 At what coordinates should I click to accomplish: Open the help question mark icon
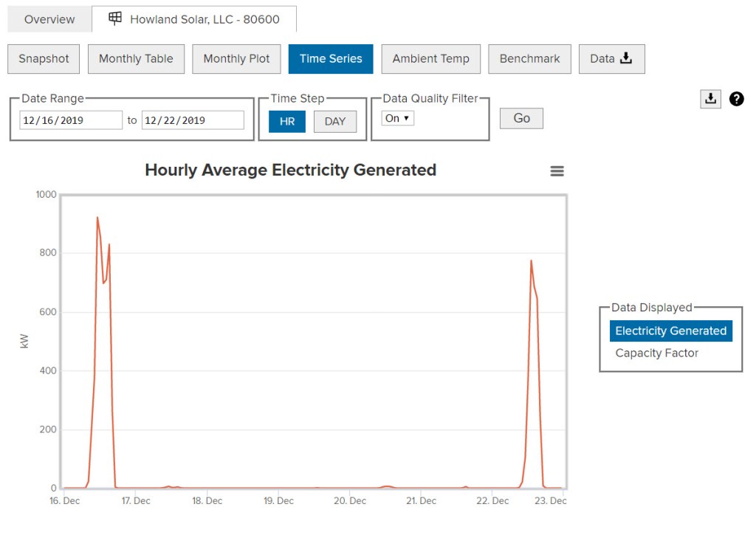[x=736, y=99]
